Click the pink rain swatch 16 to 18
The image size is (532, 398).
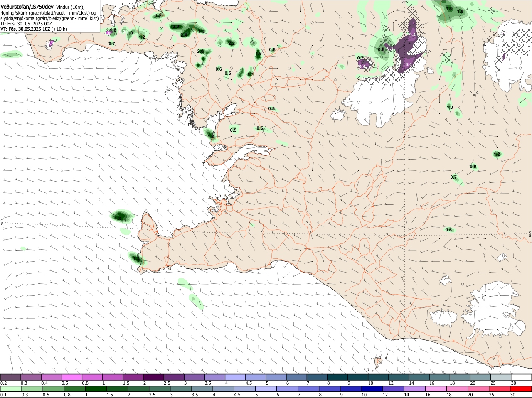pos(435,388)
